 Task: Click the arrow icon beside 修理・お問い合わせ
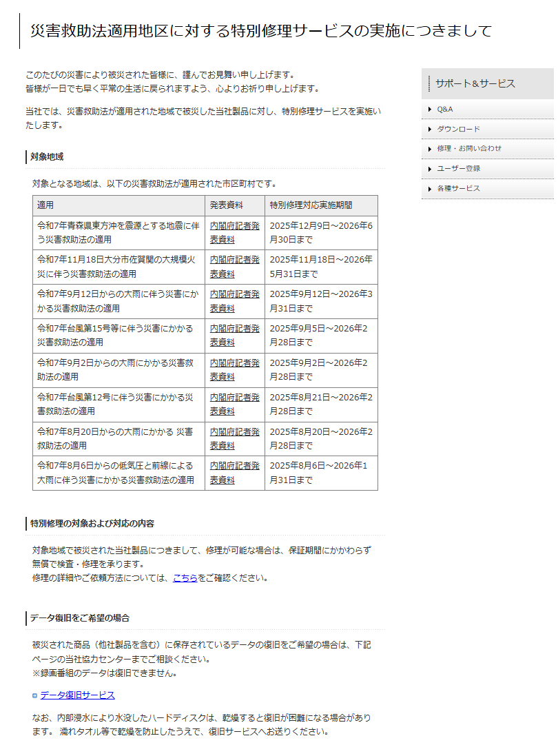point(429,149)
